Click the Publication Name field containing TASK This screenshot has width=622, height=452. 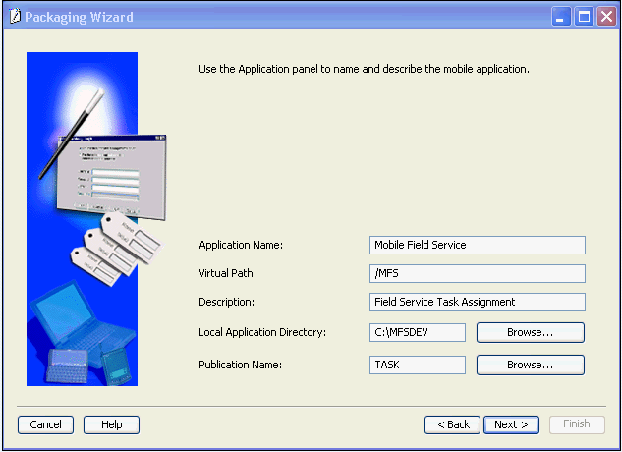[x=417, y=365]
